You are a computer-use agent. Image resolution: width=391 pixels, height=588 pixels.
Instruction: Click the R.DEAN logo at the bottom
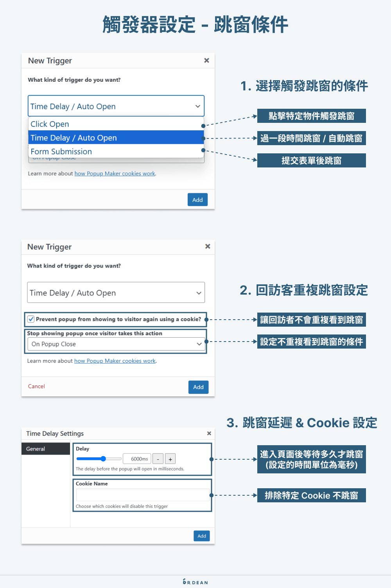(x=195, y=582)
